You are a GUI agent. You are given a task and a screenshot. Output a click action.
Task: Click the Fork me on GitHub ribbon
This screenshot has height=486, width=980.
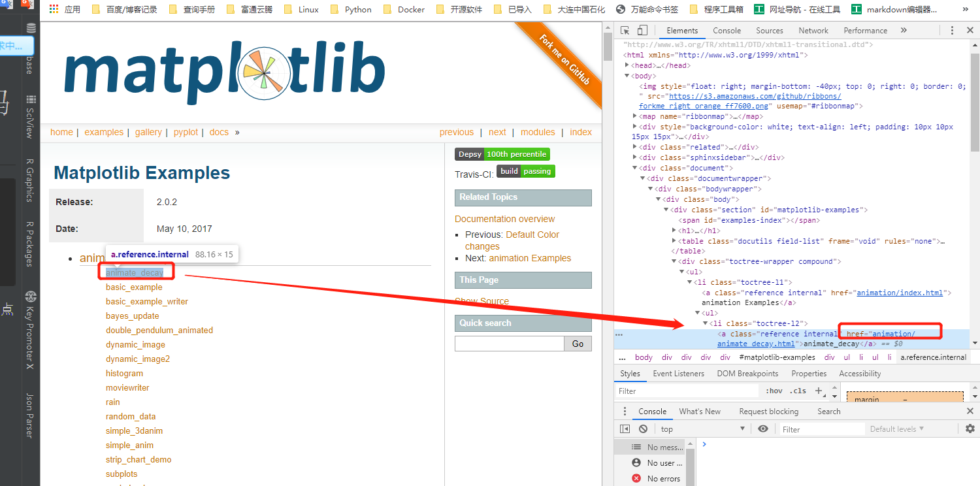564,59
